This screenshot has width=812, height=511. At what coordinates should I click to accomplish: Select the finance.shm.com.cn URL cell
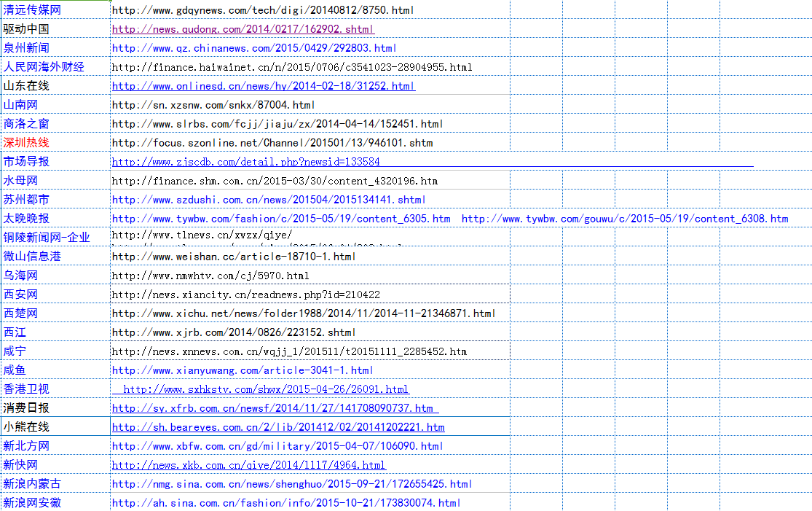[x=310, y=181]
